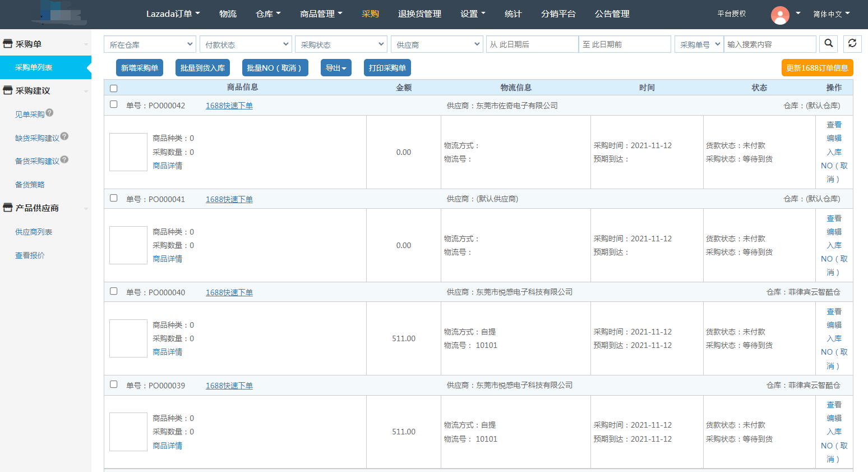
Task: Click the 输入搜索内容 search input
Action: point(770,44)
